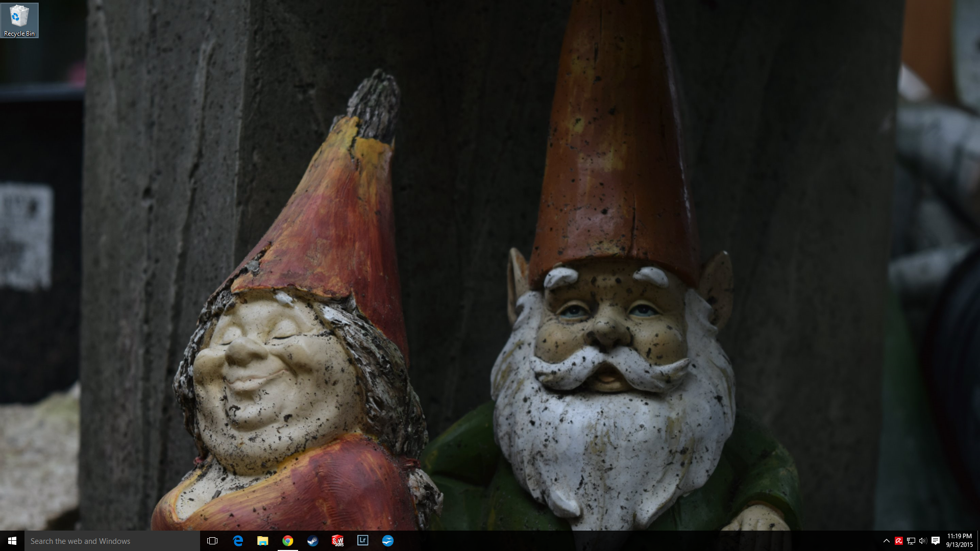This screenshot has width=980, height=551.
Task: Open File Explorer from the taskbar
Action: [x=263, y=541]
